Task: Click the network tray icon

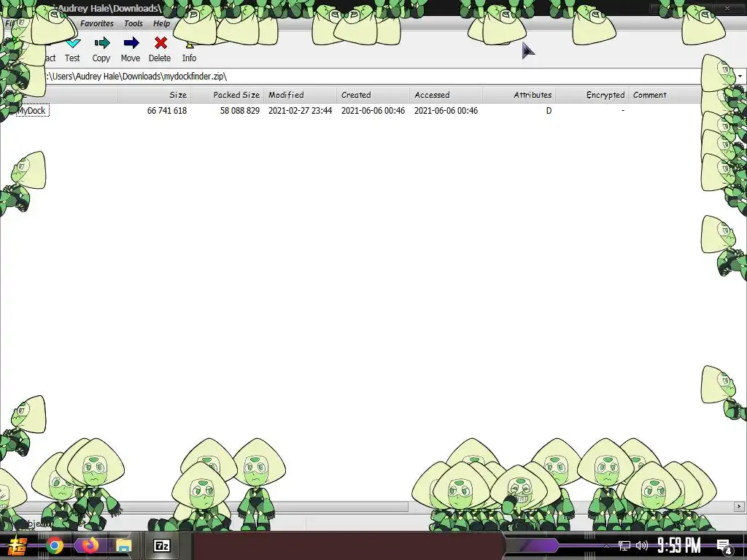Action: pyautogui.click(x=624, y=545)
